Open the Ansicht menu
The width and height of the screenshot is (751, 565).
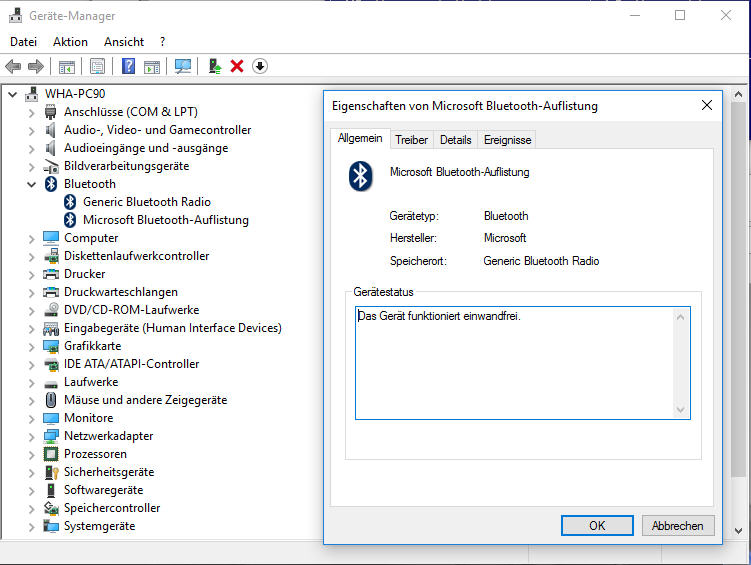pyautogui.click(x=124, y=42)
